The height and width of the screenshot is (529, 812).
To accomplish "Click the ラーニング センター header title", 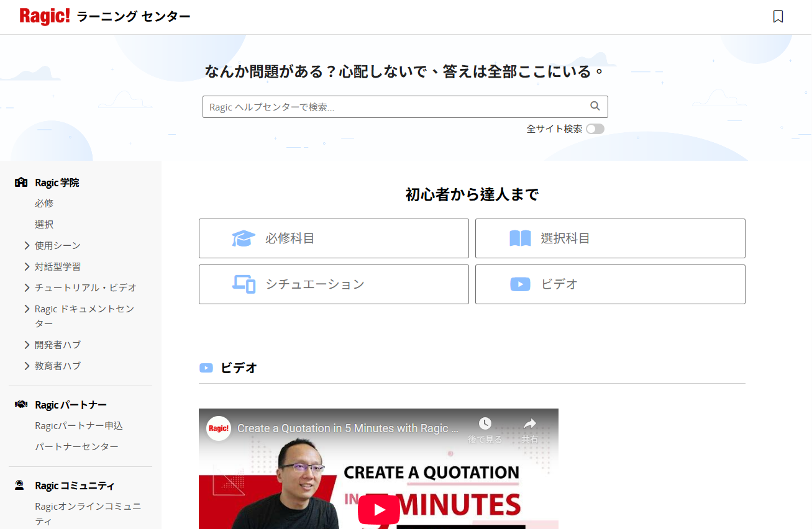I will click(x=134, y=17).
